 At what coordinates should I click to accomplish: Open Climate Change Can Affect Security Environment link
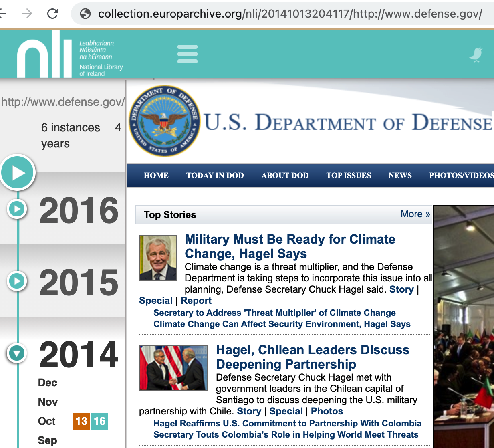point(282,324)
